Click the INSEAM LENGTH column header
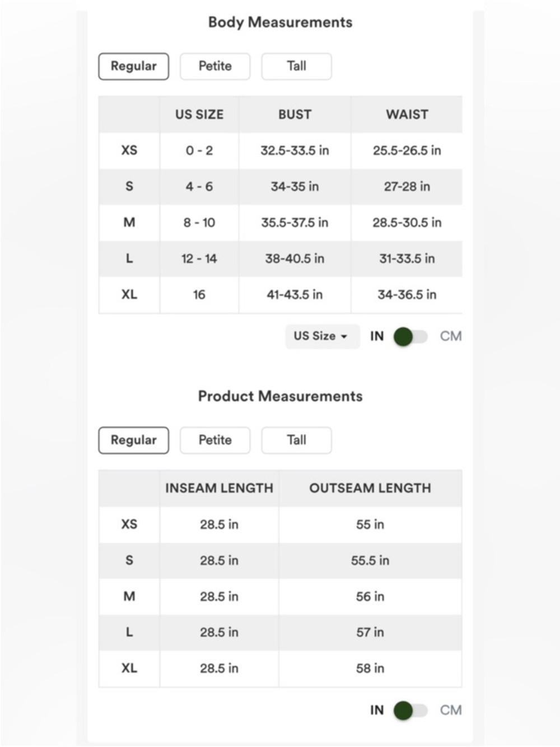Image resolution: width=560 pixels, height=747 pixels. pos(219,488)
